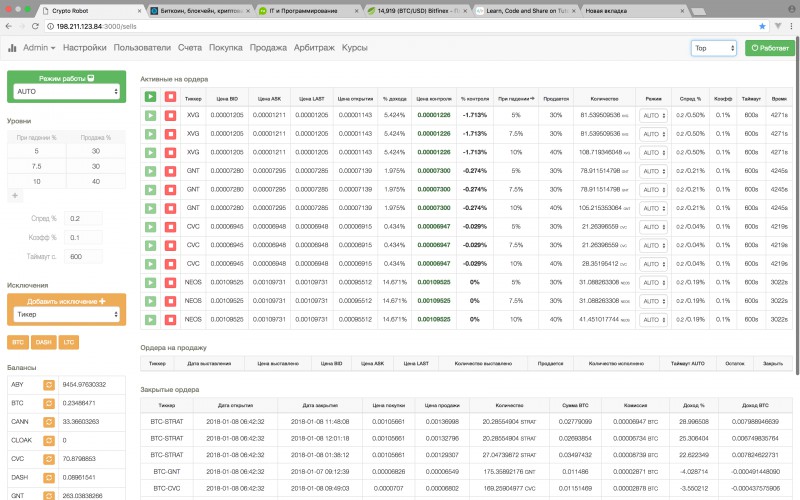The image size is (800, 500).
Task: Stop the GNT order with 10% drop level
Action: pyautogui.click(x=170, y=208)
